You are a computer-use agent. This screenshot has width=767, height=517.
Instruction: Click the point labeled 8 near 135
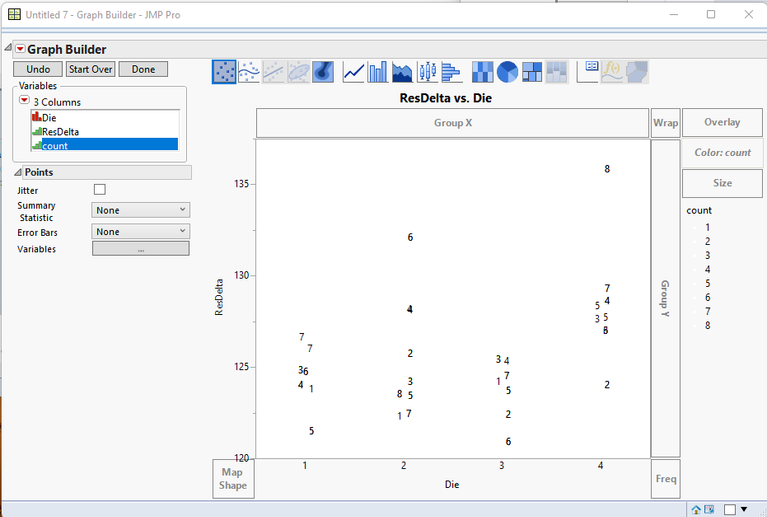click(x=607, y=169)
